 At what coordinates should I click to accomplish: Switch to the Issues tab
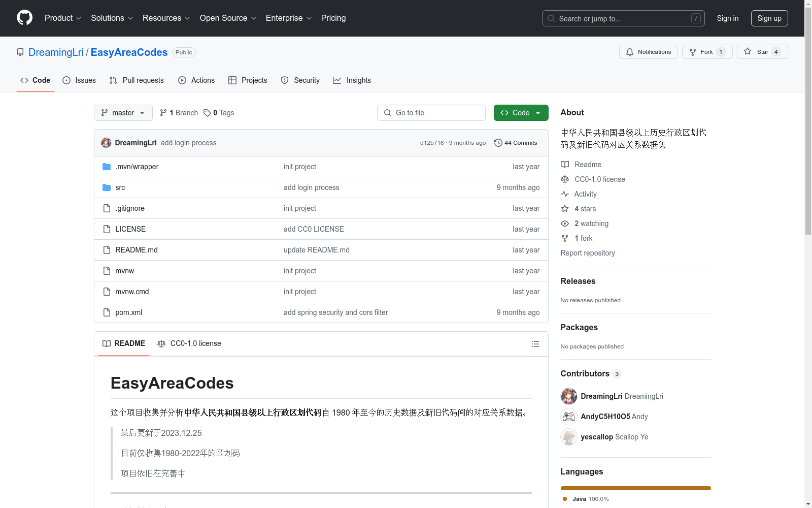point(79,80)
